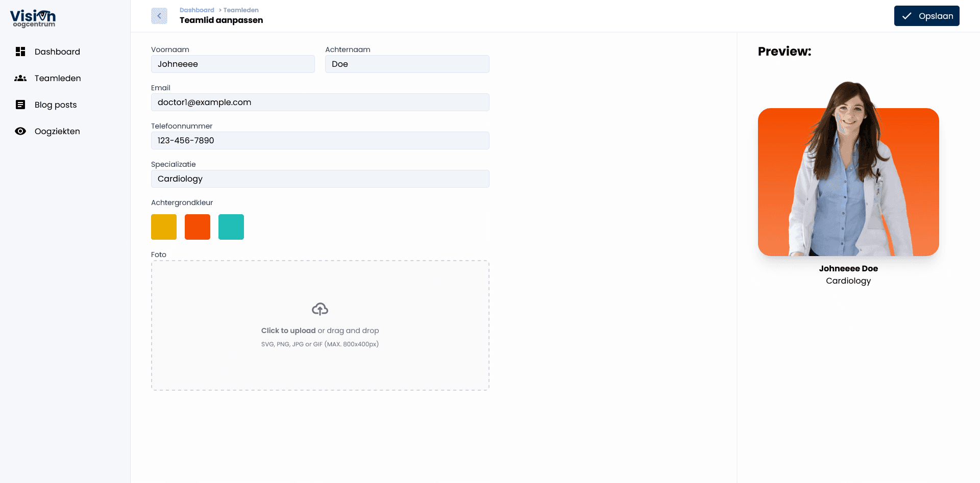Click the Dashboard breadcrumb link
The image size is (980, 483).
(x=197, y=10)
